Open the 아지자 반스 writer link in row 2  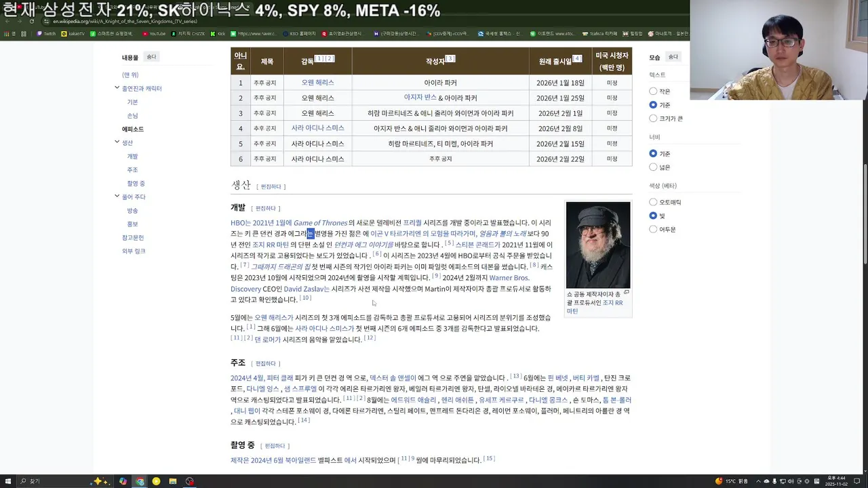[x=420, y=98]
